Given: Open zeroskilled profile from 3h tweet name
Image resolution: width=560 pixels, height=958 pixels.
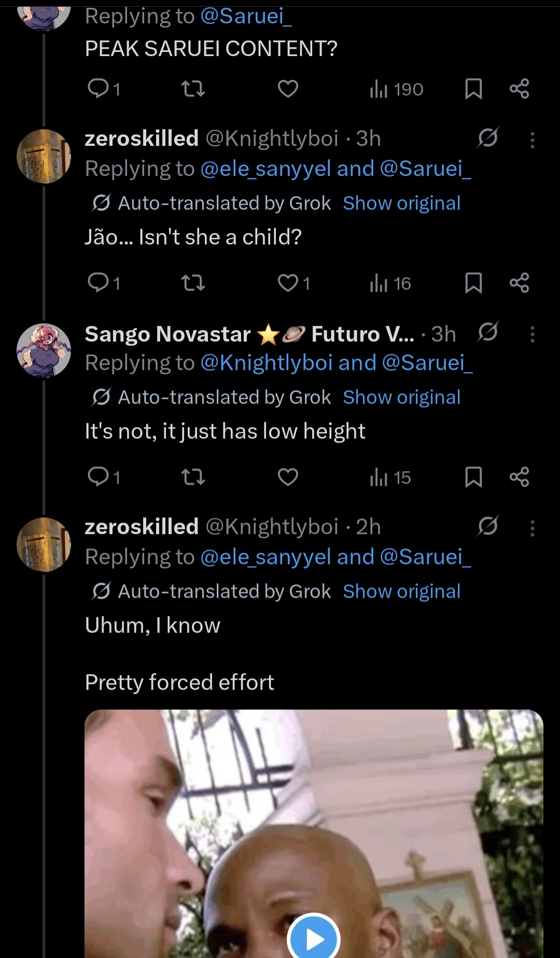Looking at the screenshot, I should click(x=142, y=139).
